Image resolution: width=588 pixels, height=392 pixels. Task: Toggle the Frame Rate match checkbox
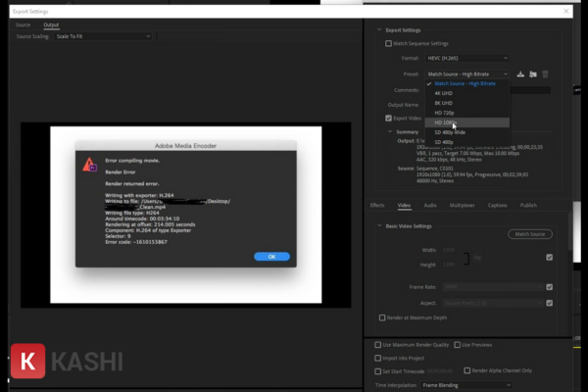(549, 286)
